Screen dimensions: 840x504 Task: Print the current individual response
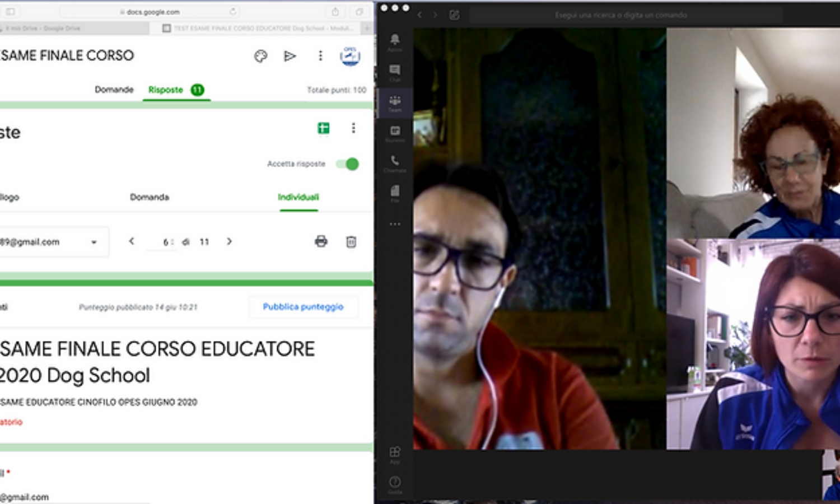point(321,241)
